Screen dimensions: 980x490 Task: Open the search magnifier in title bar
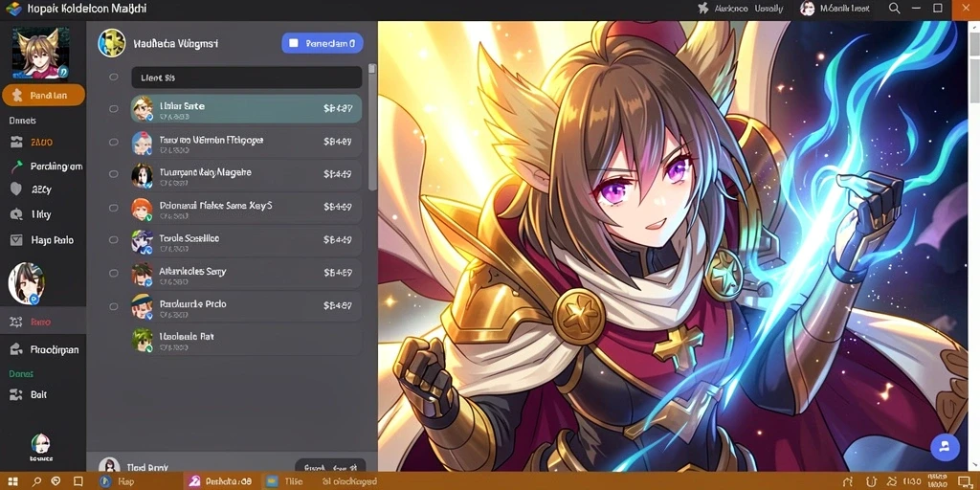pyautogui.click(x=895, y=9)
